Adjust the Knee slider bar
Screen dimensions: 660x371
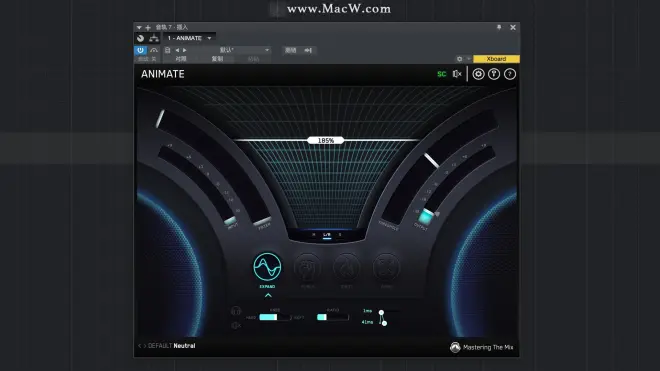(274, 317)
